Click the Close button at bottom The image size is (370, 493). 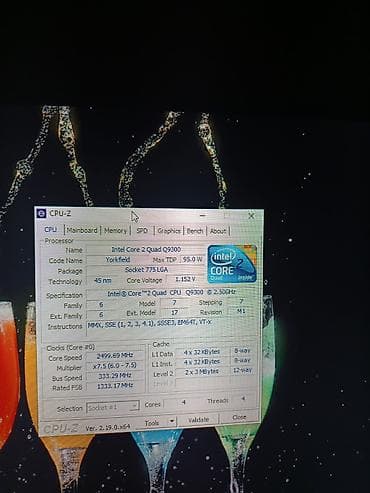click(x=239, y=417)
